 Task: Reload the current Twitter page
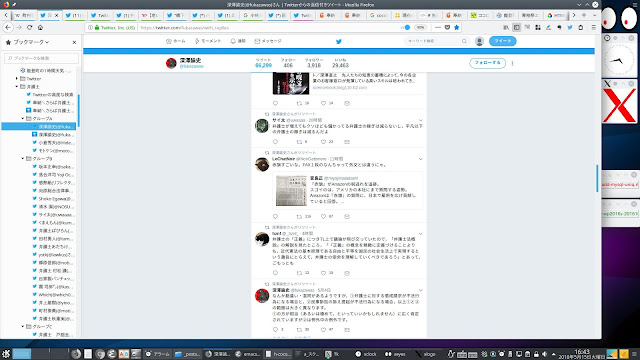(x=29, y=27)
